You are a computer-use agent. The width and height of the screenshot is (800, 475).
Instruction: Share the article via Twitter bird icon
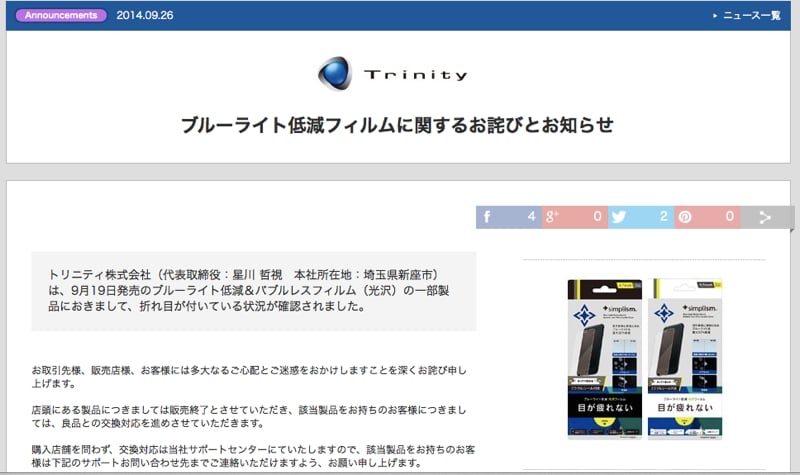coord(620,216)
